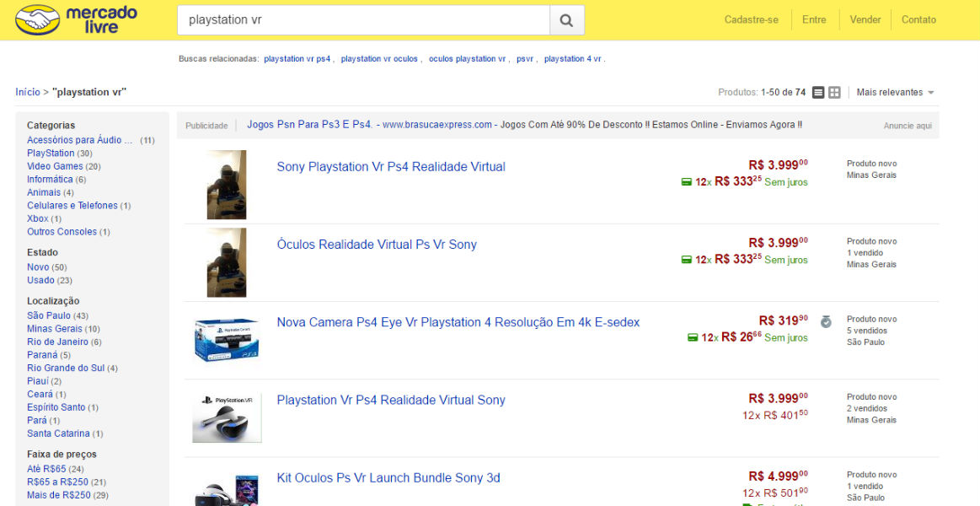Filter by Xbox category
This screenshot has width=980, height=506.
tap(38, 219)
